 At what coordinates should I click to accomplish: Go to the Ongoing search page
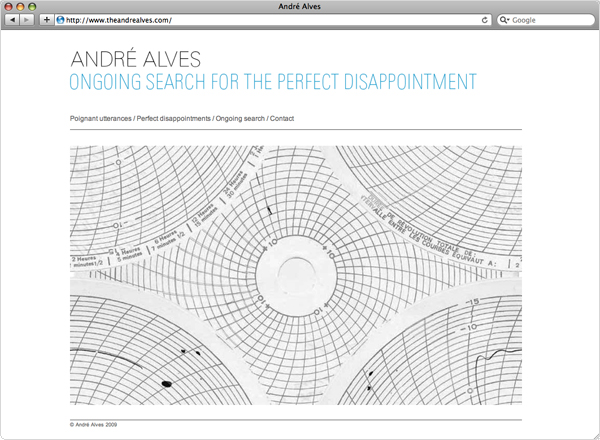tap(240, 119)
